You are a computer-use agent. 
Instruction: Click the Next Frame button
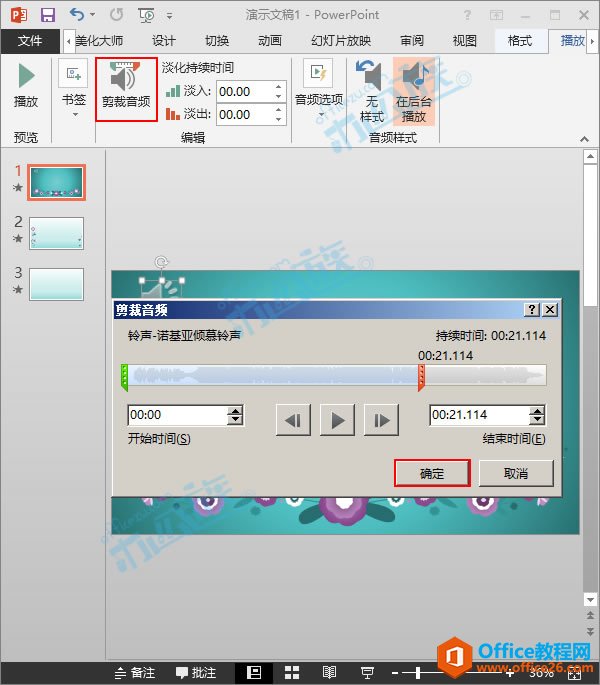(382, 420)
